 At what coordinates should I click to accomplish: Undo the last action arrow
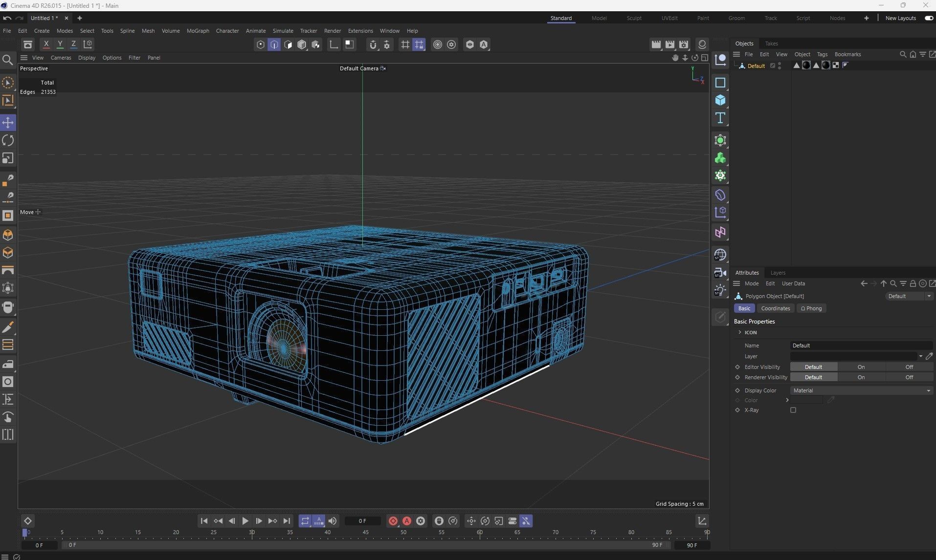click(x=7, y=18)
